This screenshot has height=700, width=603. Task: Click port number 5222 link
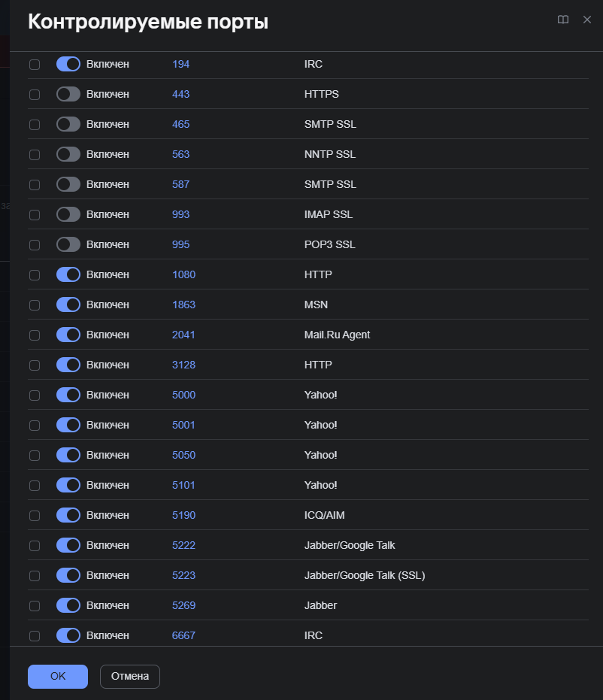(184, 545)
